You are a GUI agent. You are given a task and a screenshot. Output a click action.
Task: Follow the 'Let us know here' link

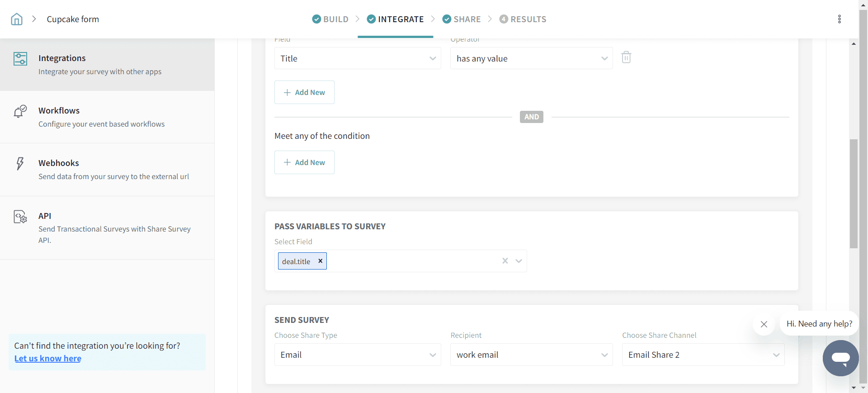[48, 359]
